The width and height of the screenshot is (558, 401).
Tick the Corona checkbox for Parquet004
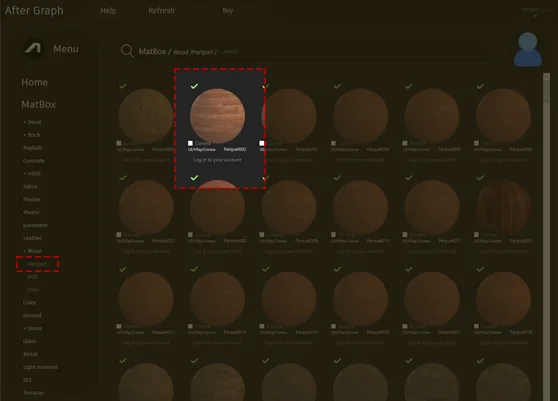(x=333, y=143)
